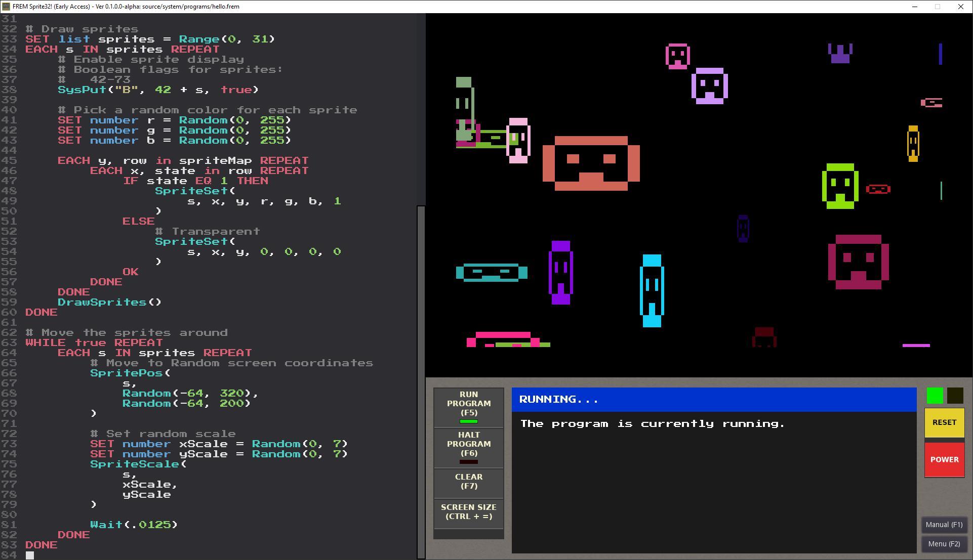Click the large salmon face sprite
The image size is (973, 560).
click(591, 163)
